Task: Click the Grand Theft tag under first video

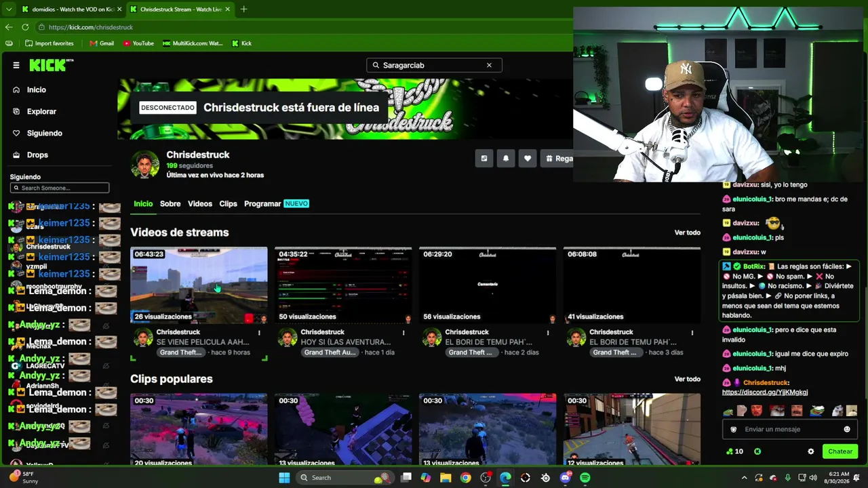Action: click(x=181, y=352)
